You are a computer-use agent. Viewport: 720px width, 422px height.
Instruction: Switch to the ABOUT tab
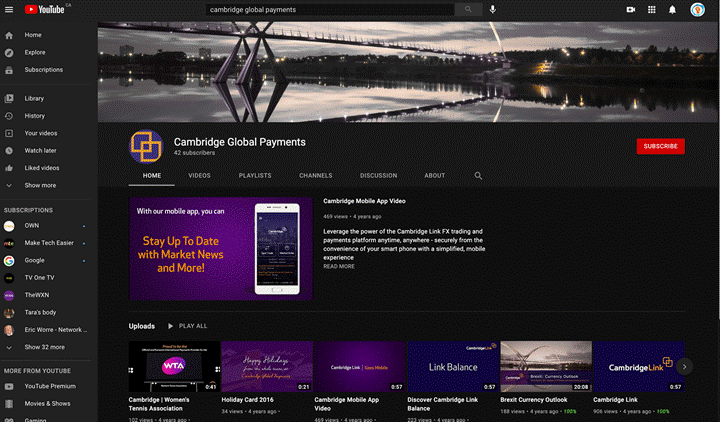pos(434,176)
